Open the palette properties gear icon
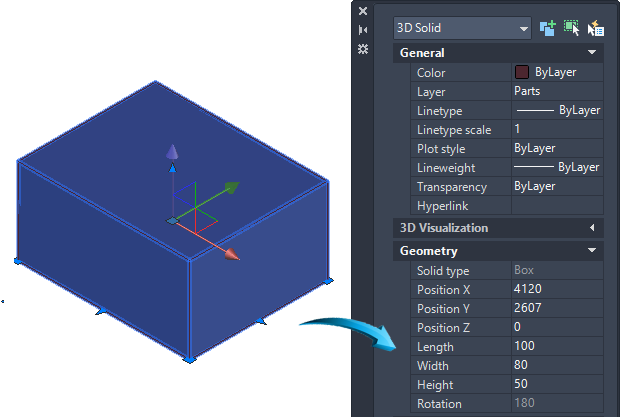This screenshot has width=624, height=417. click(363, 49)
